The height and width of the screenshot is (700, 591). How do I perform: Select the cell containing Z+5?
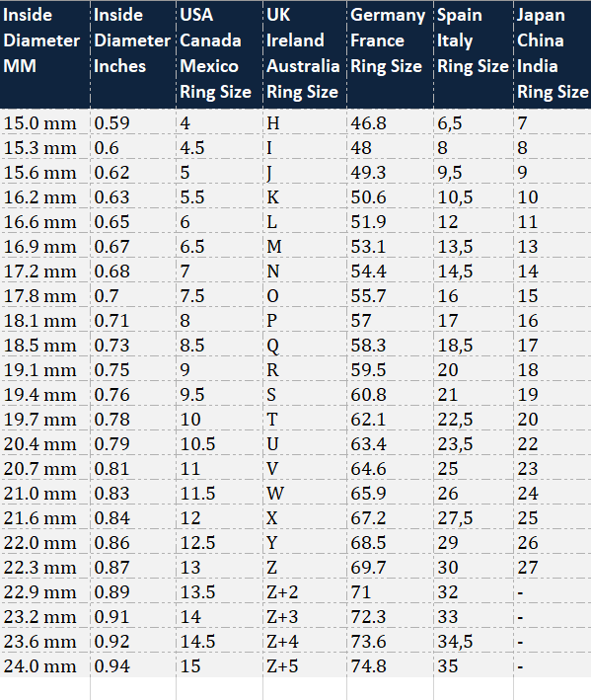[305, 665]
